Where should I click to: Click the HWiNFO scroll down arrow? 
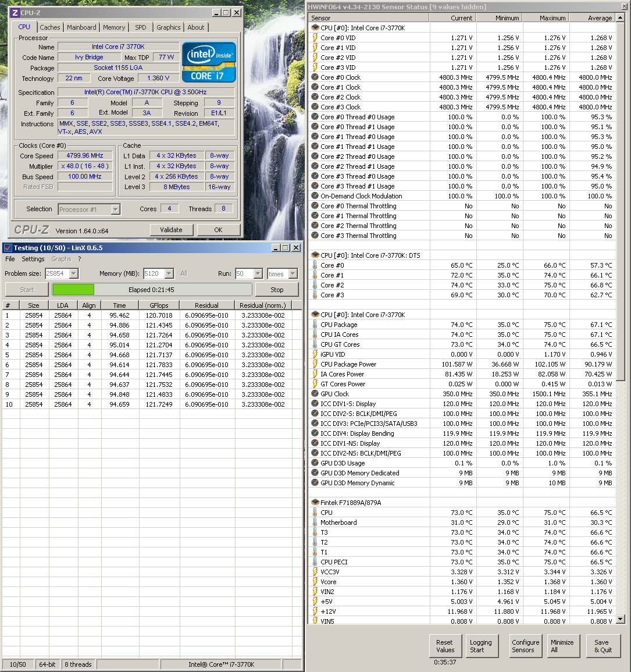click(x=621, y=619)
